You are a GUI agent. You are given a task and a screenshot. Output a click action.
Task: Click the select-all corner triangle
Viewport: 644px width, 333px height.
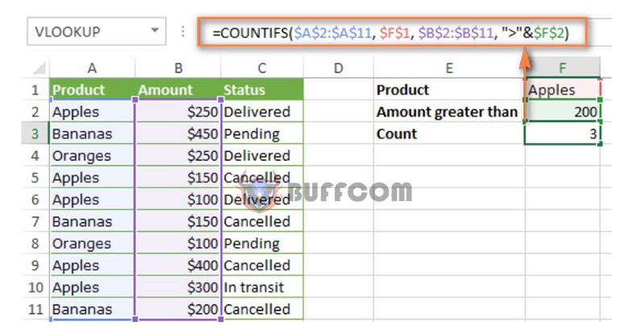click(x=39, y=68)
